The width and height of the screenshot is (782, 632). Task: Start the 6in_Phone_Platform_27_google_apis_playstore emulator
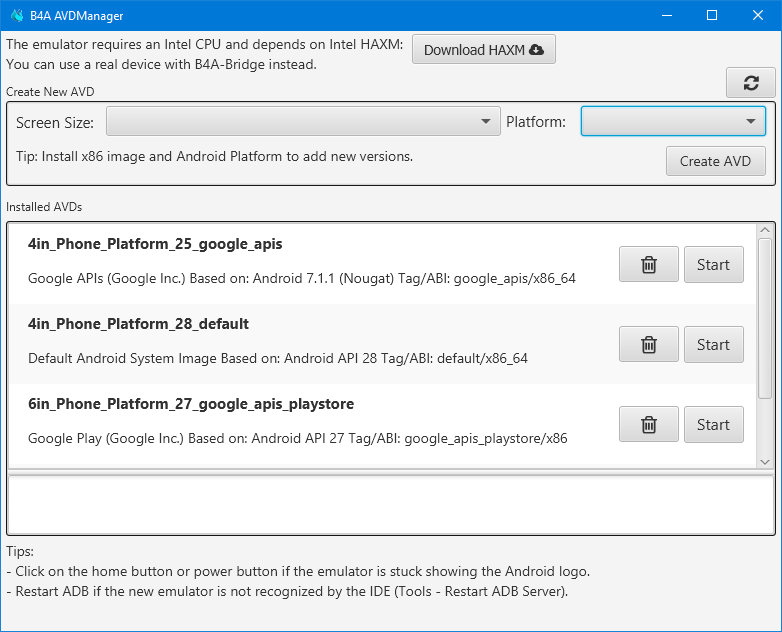click(x=713, y=425)
